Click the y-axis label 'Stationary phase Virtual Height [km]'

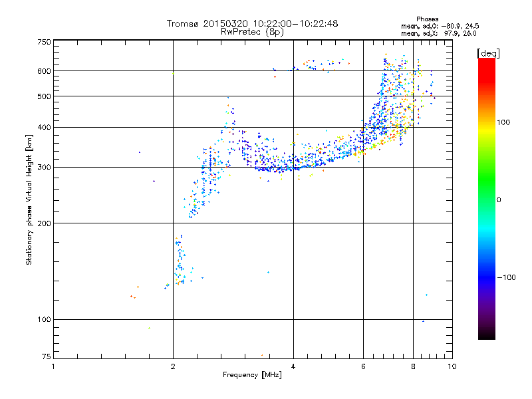tap(29, 199)
